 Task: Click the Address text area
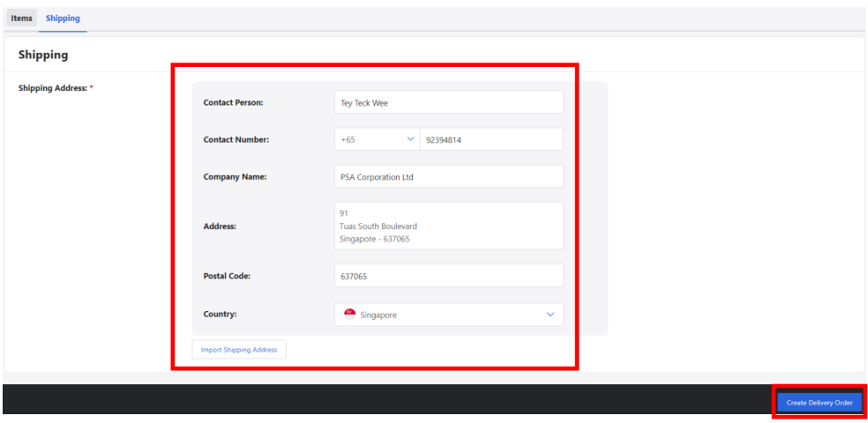tap(449, 226)
